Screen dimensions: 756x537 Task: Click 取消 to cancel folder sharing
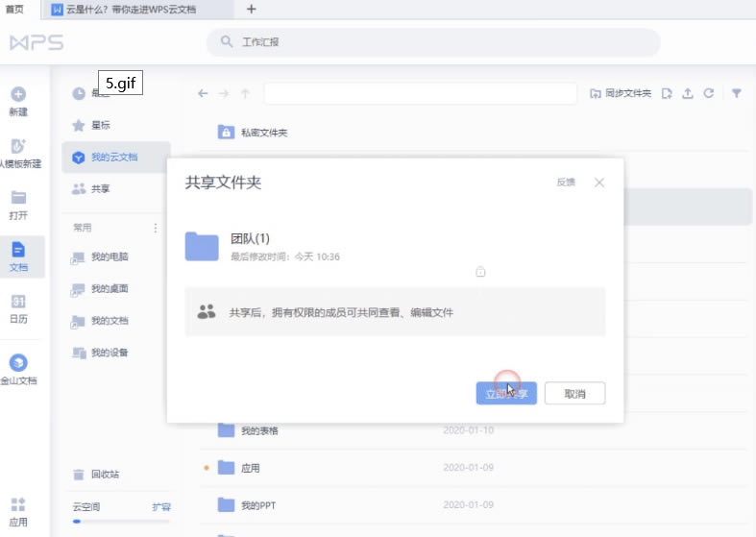pos(574,394)
